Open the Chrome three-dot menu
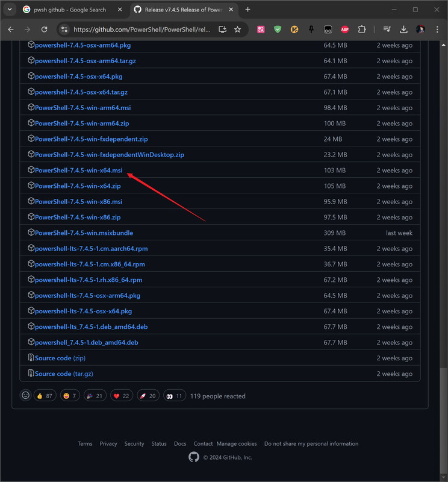Image resolution: width=448 pixels, height=482 pixels. point(437,30)
